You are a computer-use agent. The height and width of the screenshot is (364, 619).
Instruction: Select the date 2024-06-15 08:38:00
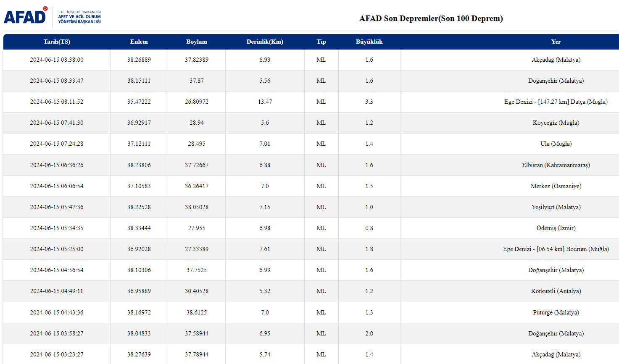[57, 60]
